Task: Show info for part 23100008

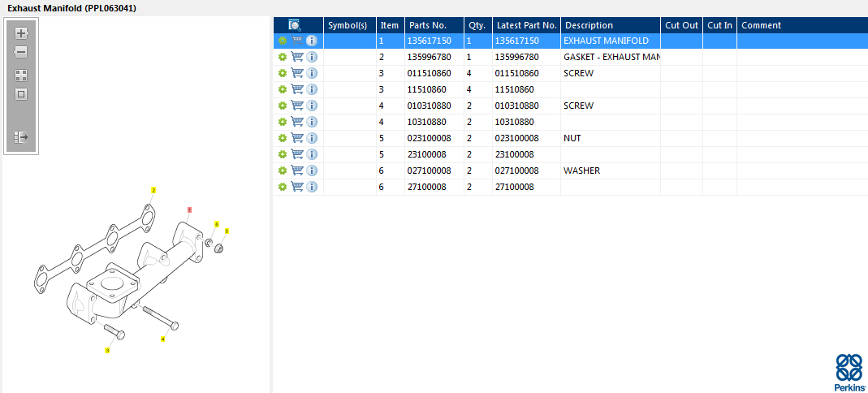Action: pos(312,154)
